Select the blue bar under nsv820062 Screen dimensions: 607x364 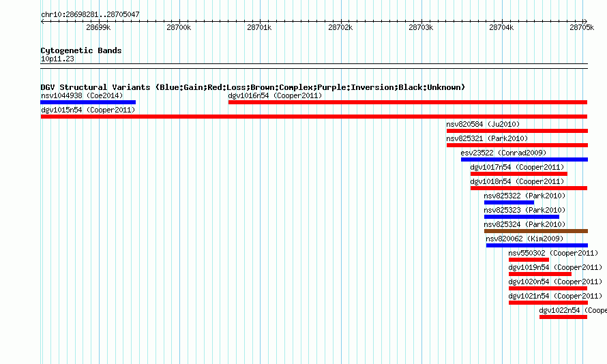tap(537, 245)
